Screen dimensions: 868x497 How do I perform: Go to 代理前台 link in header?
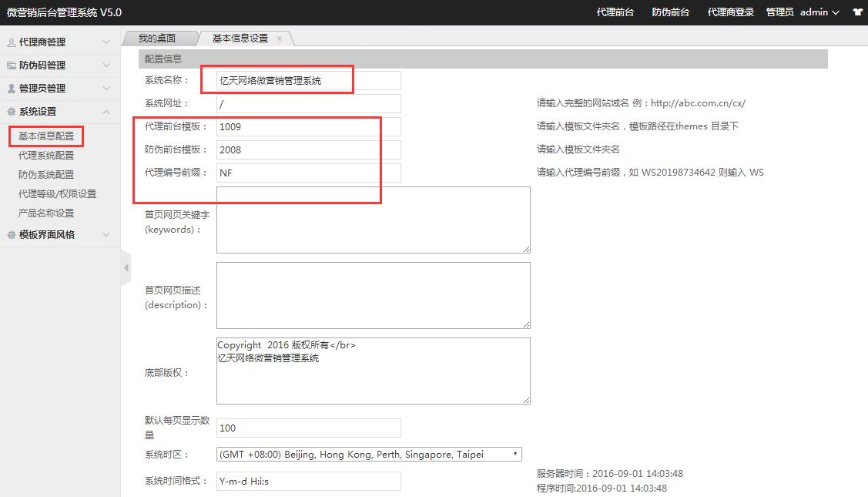point(615,12)
